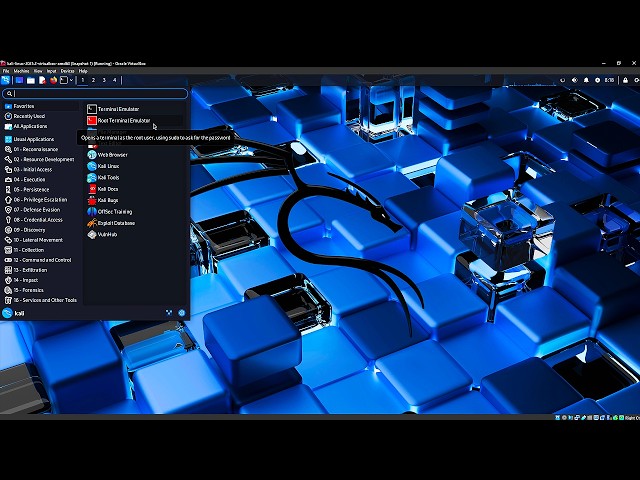Open the Kali Bugs entry
Screen dimensions: 640x480
pyautogui.click(x=135, y=200)
